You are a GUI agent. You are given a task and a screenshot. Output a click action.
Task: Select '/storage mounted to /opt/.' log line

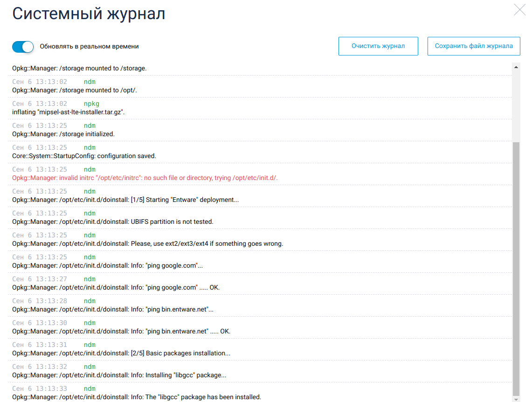pyautogui.click(x=75, y=90)
